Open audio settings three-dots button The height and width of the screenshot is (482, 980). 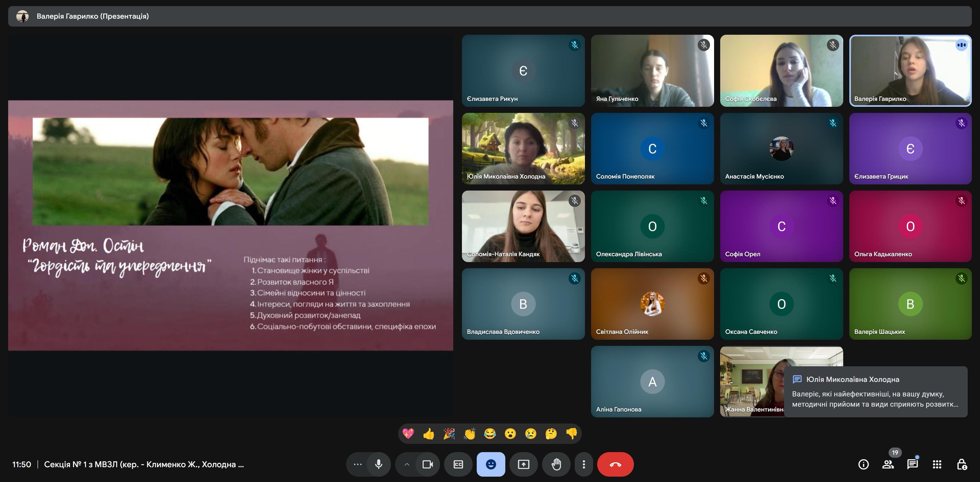point(357,464)
